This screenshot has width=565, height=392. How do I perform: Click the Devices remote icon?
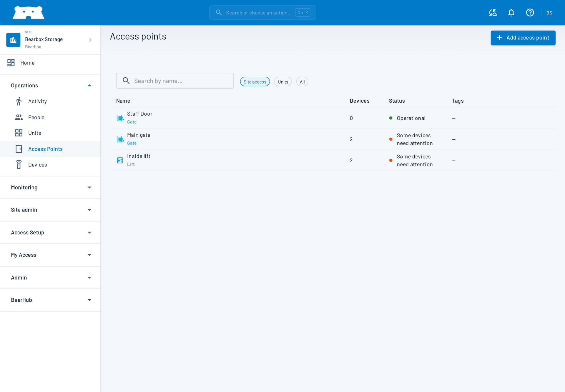(19, 165)
